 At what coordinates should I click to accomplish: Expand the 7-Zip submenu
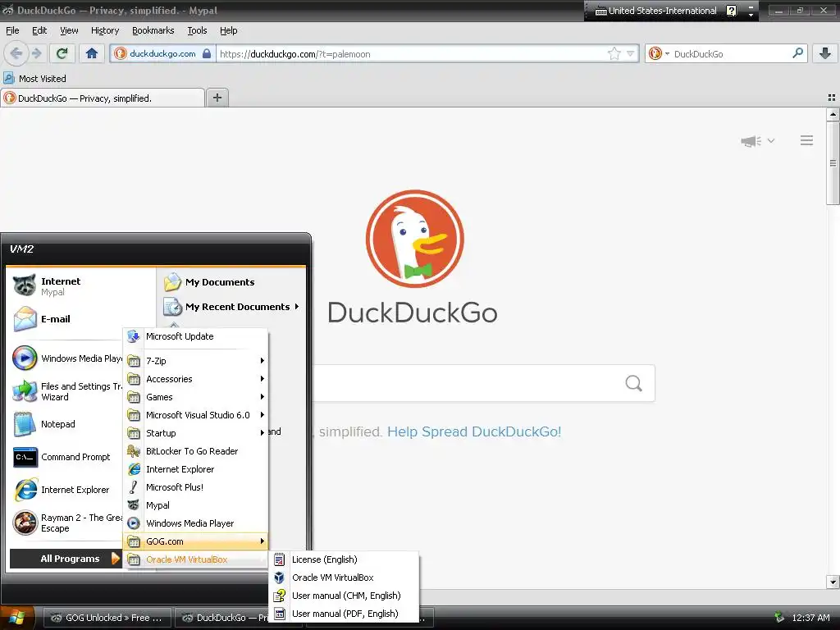(x=195, y=361)
